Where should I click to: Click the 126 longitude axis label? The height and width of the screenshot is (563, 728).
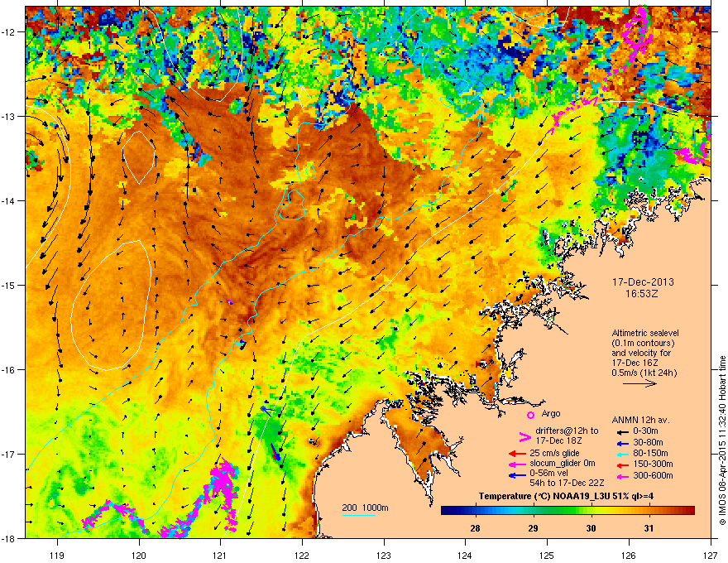628,556
